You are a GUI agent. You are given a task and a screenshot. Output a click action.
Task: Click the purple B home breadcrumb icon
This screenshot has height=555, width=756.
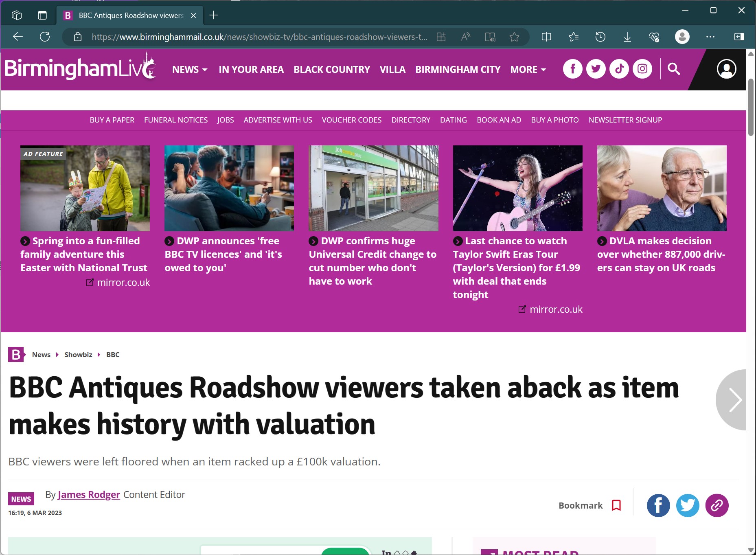click(17, 355)
